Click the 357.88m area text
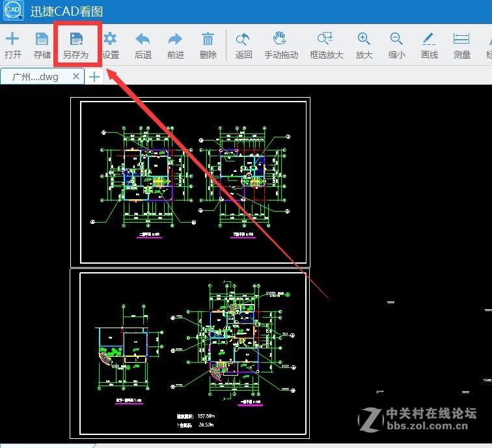This screenshot has height=448, width=492. (206, 416)
